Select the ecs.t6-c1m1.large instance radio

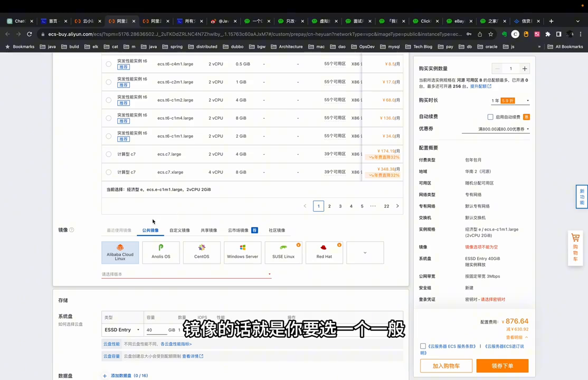tap(108, 136)
